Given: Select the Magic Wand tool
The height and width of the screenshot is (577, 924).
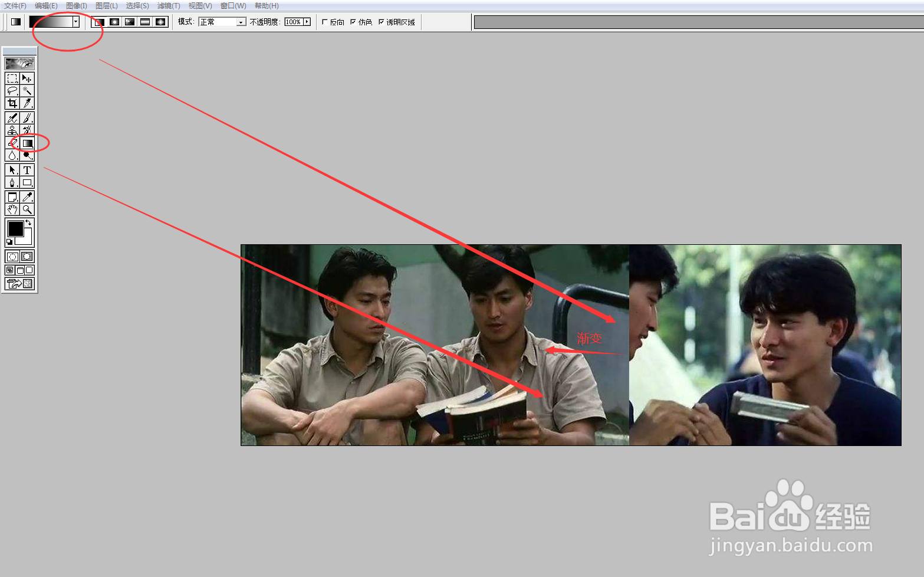Looking at the screenshot, I should [27, 91].
